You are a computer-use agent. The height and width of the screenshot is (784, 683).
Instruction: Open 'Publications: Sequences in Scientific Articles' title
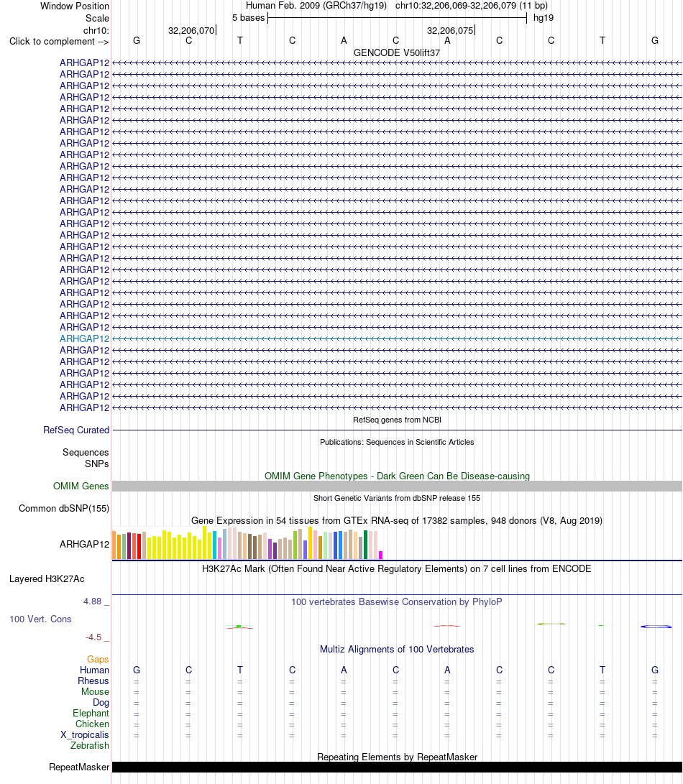pos(397,442)
